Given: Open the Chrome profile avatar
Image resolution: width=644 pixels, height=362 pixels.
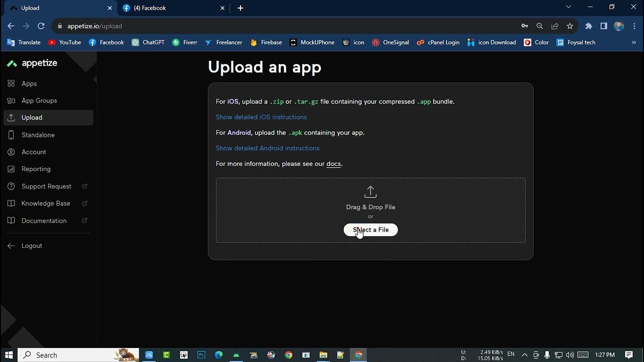Looking at the screenshot, I should (619, 26).
